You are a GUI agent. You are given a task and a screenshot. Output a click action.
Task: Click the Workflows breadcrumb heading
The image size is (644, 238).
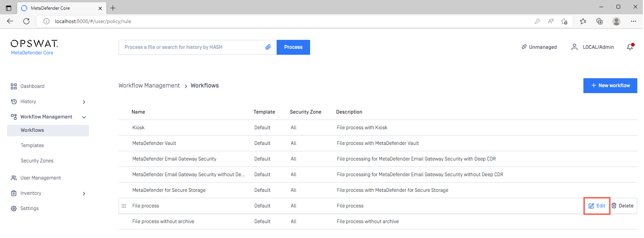[205, 86]
